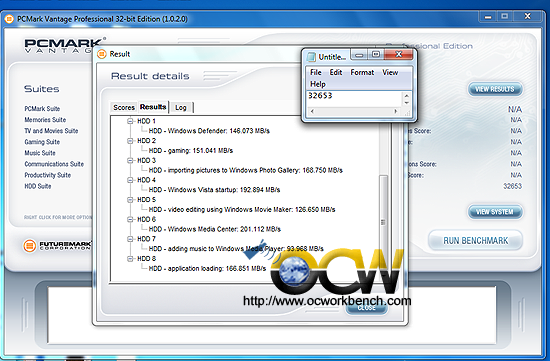Viewport: 550px width, 361px height.
Task: Click the Run Benchmark button
Action: 475,241
